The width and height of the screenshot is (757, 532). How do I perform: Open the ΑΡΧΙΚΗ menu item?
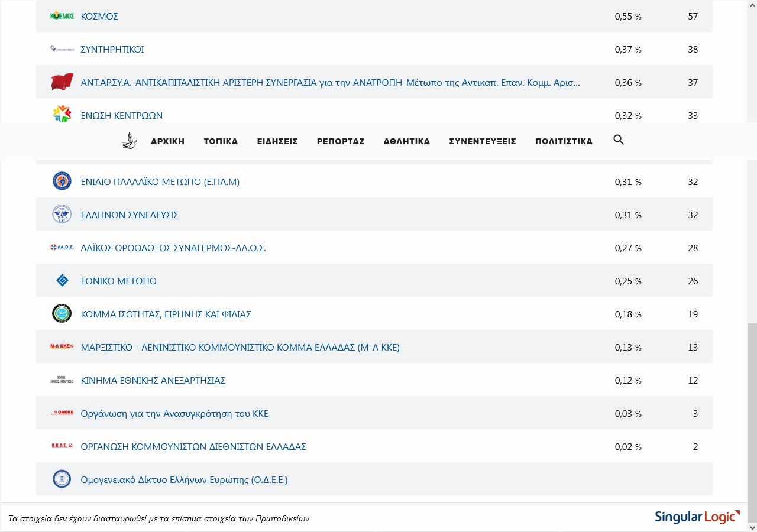(167, 141)
